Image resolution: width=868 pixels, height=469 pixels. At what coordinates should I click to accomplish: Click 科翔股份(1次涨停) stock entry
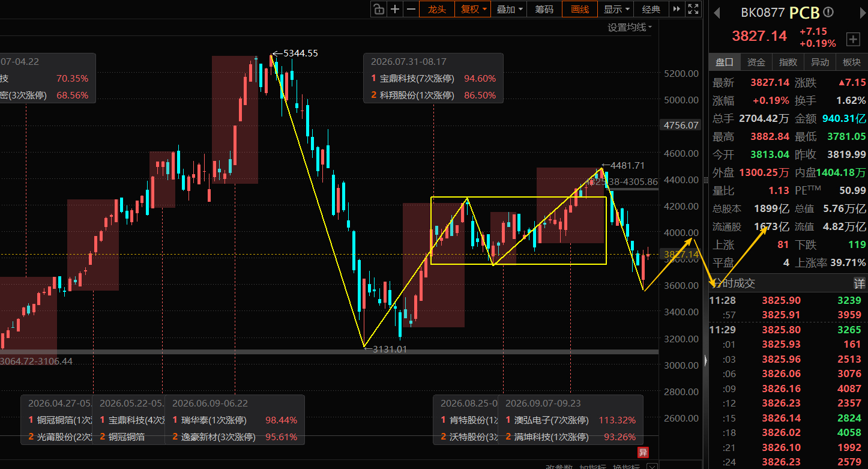(417, 95)
